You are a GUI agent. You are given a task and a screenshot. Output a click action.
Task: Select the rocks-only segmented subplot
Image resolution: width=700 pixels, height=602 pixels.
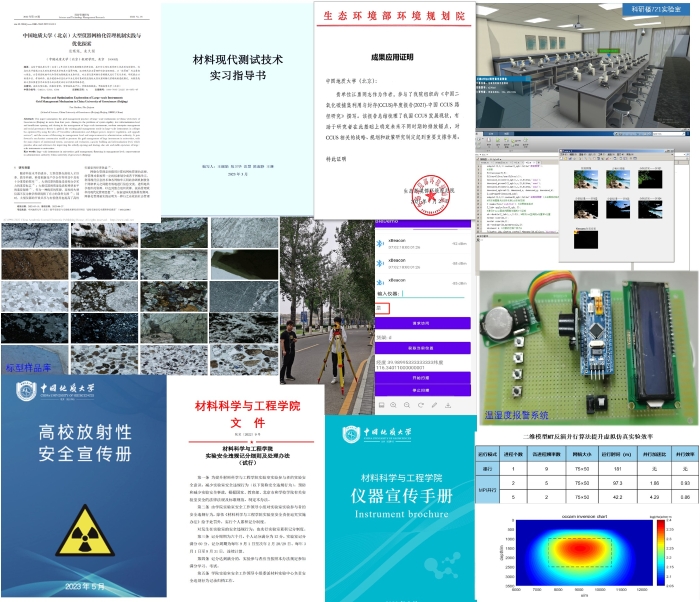point(586,209)
